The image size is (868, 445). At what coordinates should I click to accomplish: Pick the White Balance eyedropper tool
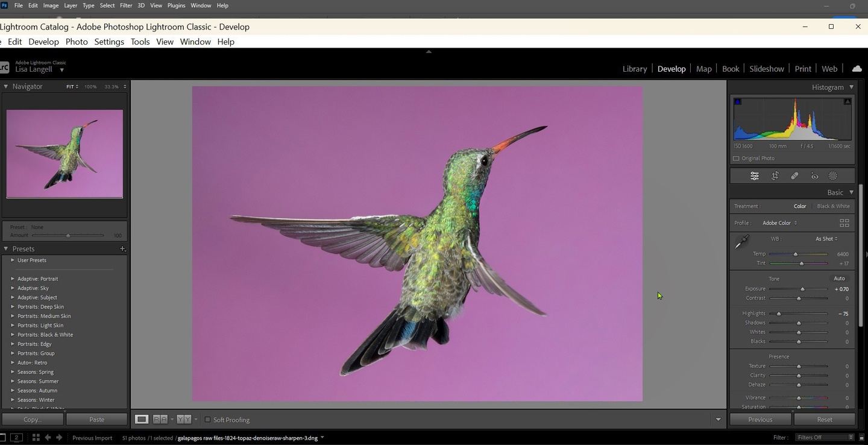(x=741, y=242)
